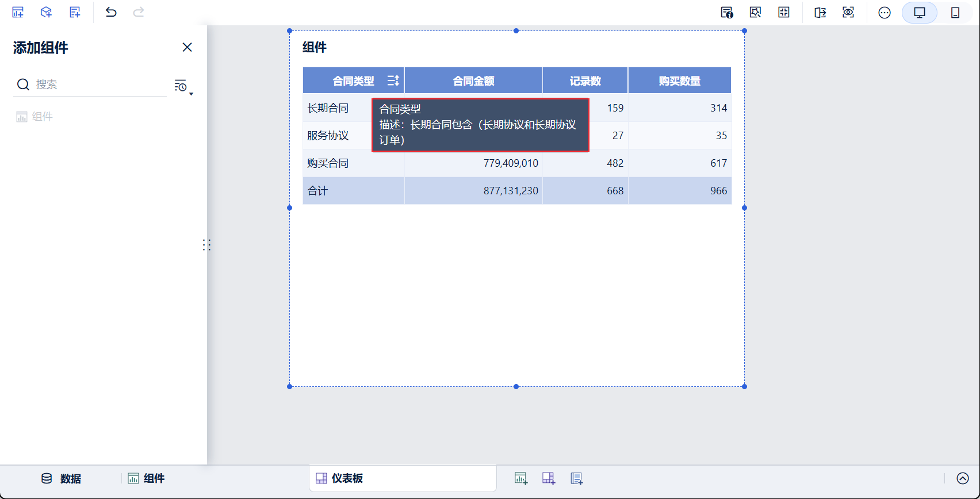Image resolution: width=980 pixels, height=499 pixels.
Task: Expand the bottom panel with the up-arrow circle
Action: [x=963, y=478]
